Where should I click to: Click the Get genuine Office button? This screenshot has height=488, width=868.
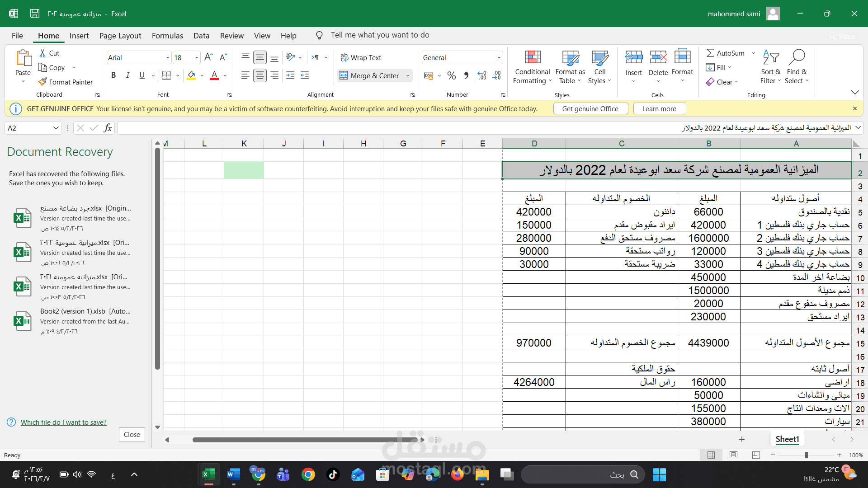[590, 108]
